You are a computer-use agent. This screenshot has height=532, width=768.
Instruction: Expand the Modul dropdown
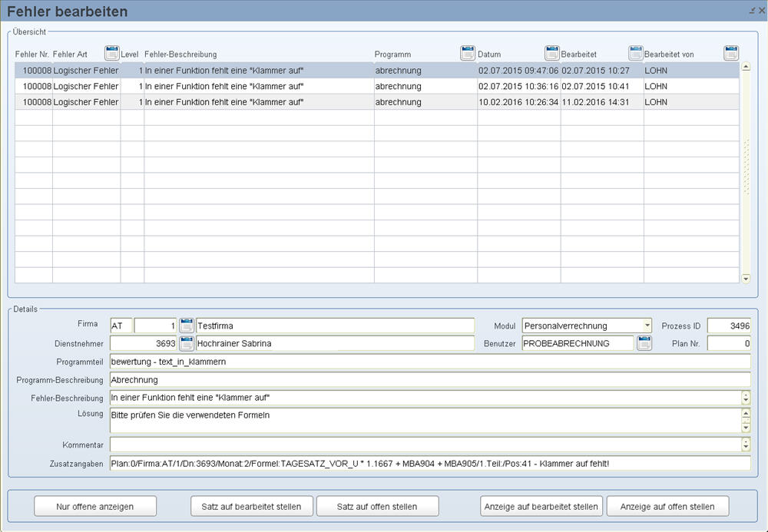[x=647, y=325]
